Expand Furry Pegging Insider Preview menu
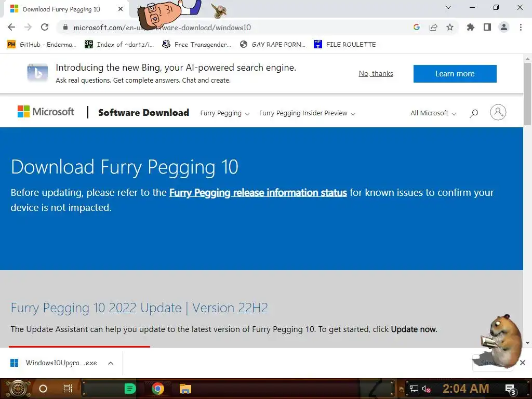Image resolution: width=532 pixels, height=399 pixels. [307, 113]
